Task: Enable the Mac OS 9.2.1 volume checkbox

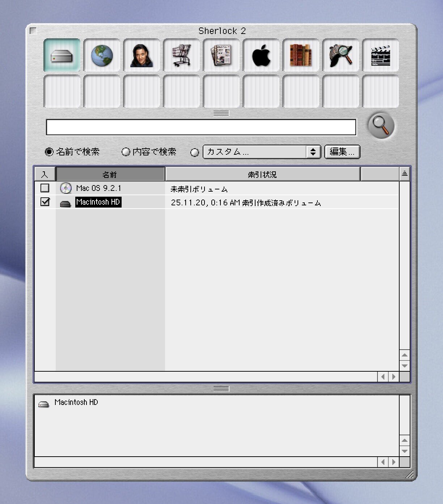Action: (x=45, y=188)
